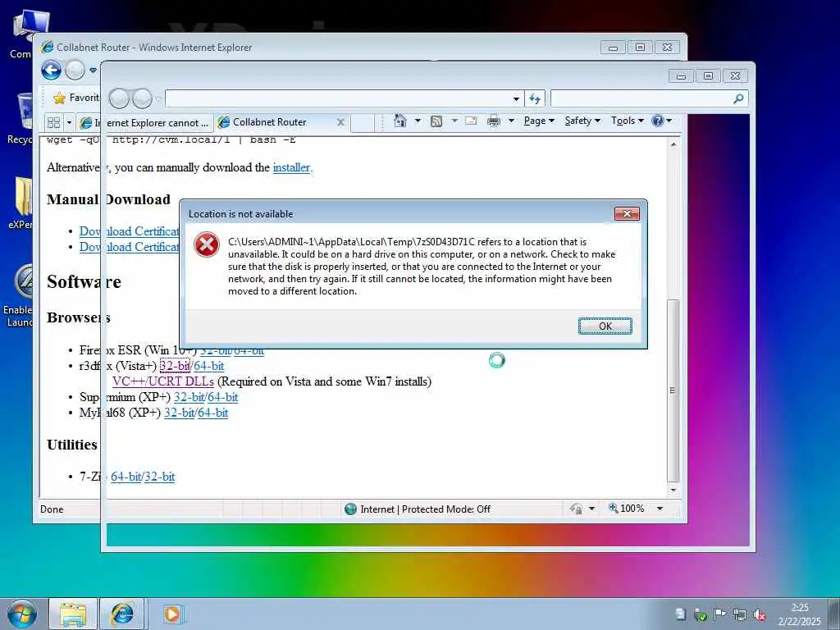Open Windows Media Player from the taskbar
The height and width of the screenshot is (630, 840).
[172, 614]
